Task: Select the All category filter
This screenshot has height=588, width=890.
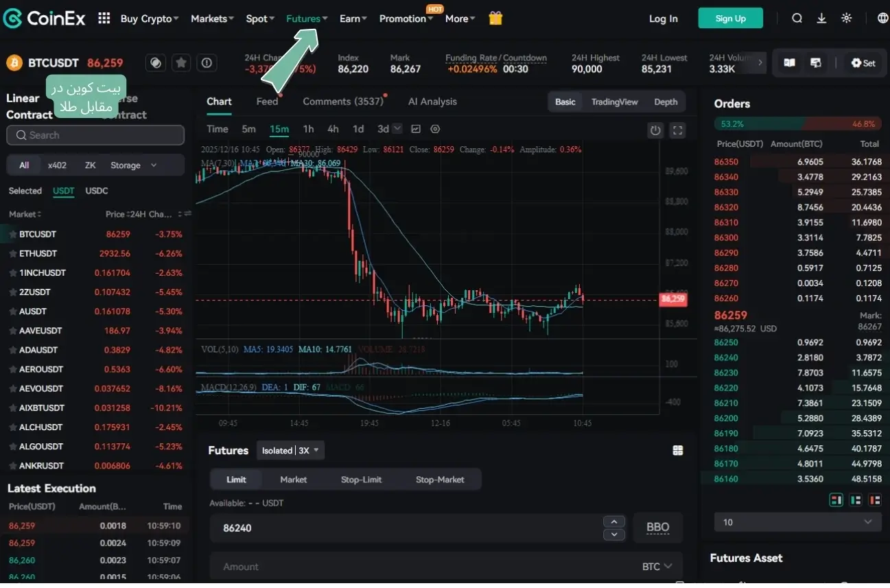Action: [x=24, y=165]
